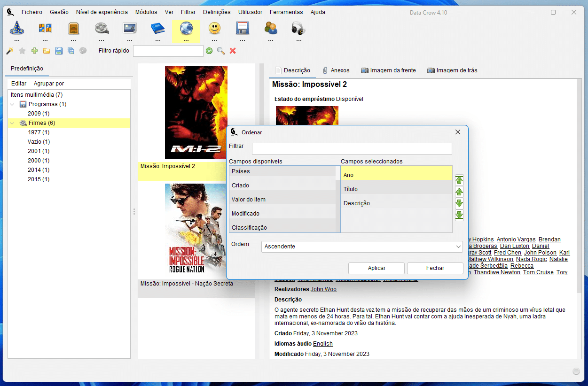Open the Filtrar menu

coord(188,12)
